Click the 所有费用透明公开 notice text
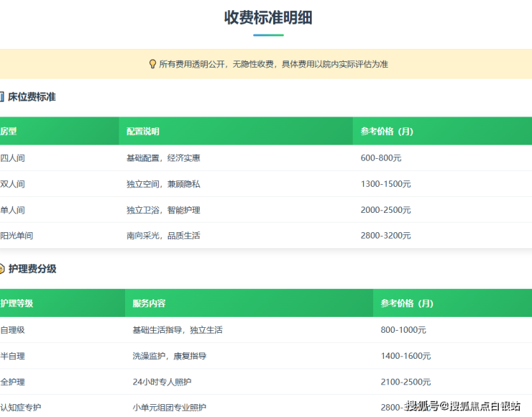532x417 pixels. 273,64
